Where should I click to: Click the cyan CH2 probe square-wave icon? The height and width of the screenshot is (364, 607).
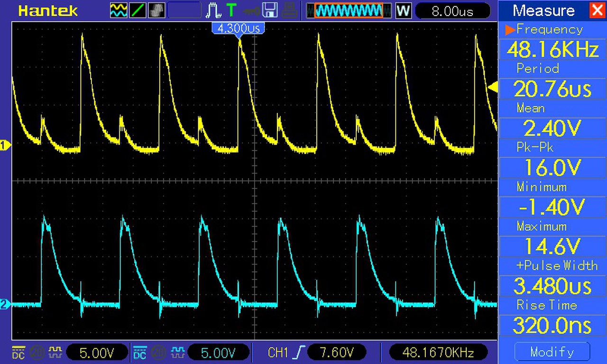pyautogui.click(x=177, y=352)
